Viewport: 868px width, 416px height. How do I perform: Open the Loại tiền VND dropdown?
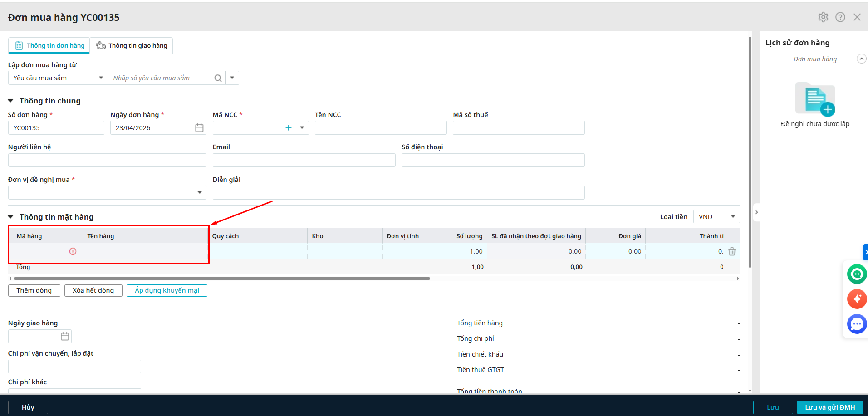click(716, 217)
